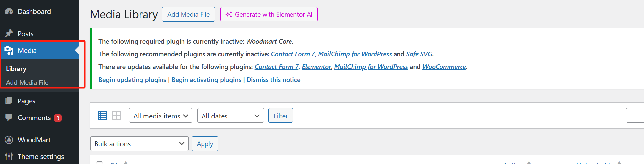Screen dimensions: 644x164
Task: Switch to list view
Action: tap(103, 116)
